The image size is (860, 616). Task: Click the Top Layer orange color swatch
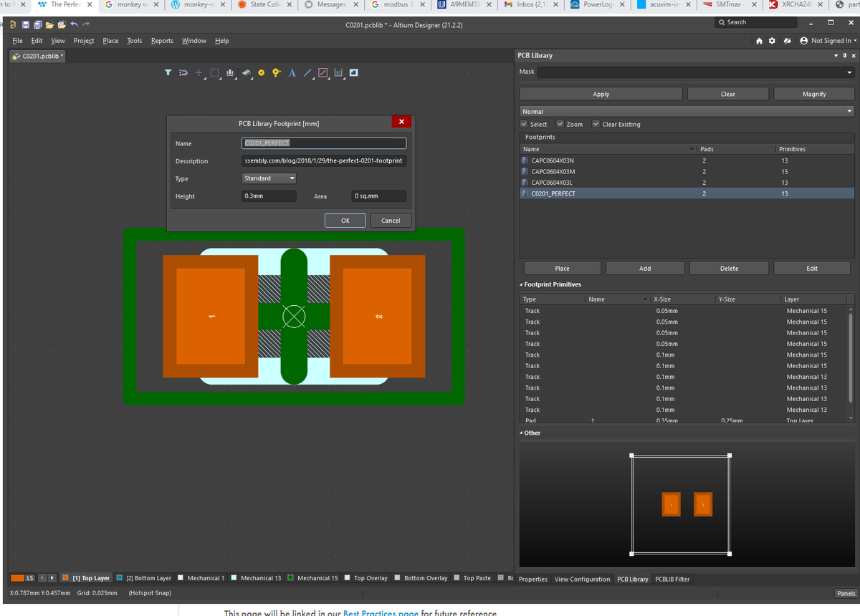pyautogui.click(x=66, y=578)
